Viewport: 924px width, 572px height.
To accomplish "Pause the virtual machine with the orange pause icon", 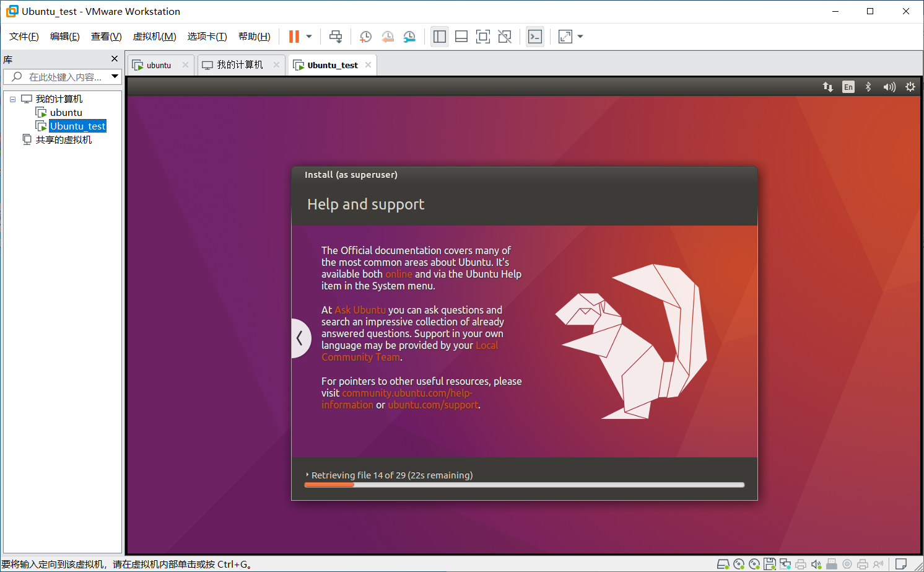I will (x=294, y=37).
